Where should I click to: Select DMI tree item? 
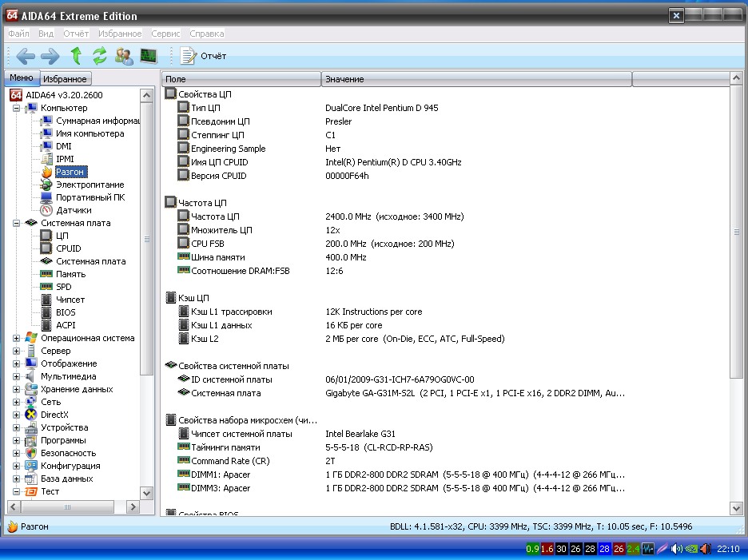[x=63, y=146]
